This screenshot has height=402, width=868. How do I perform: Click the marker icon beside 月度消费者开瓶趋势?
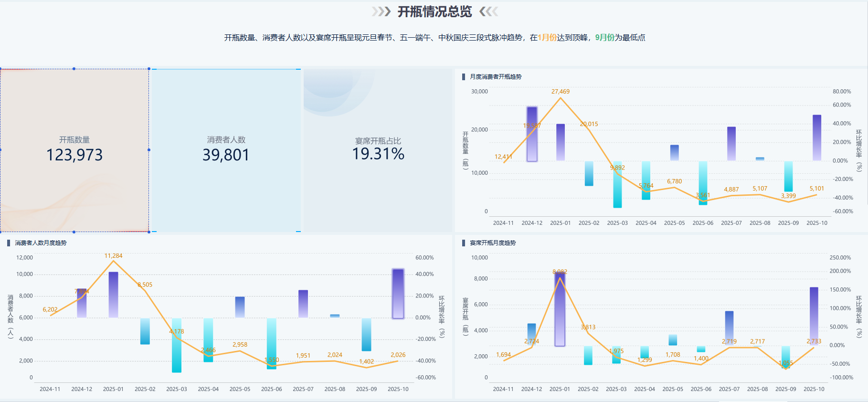tap(464, 77)
